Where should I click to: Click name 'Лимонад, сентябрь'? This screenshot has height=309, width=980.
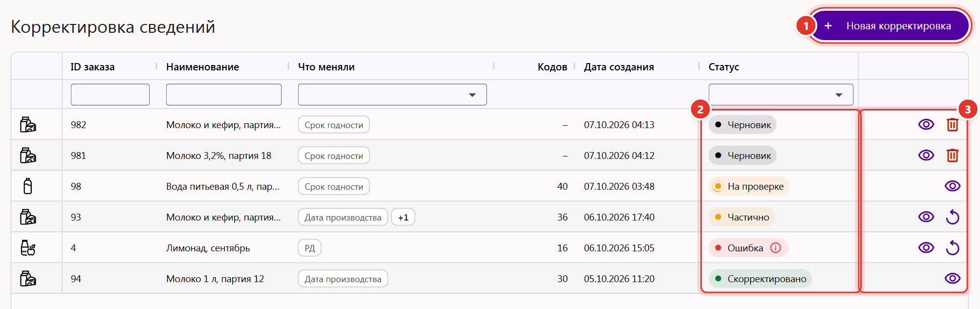click(208, 248)
